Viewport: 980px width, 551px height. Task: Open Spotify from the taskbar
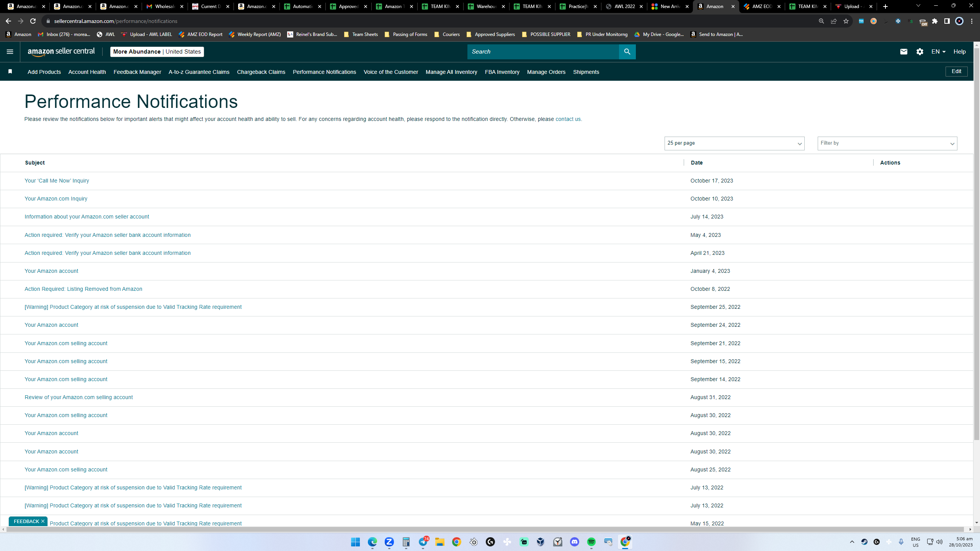[x=591, y=542]
